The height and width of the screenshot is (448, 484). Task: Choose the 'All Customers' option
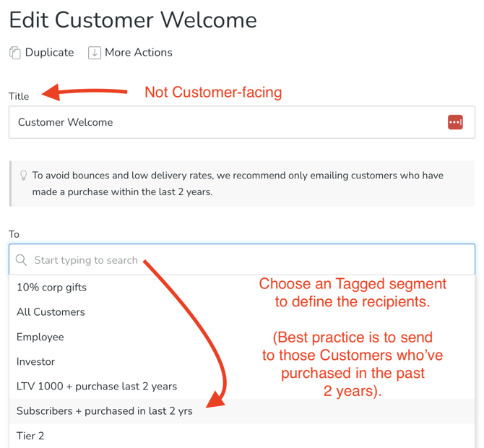pyautogui.click(x=51, y=312)
